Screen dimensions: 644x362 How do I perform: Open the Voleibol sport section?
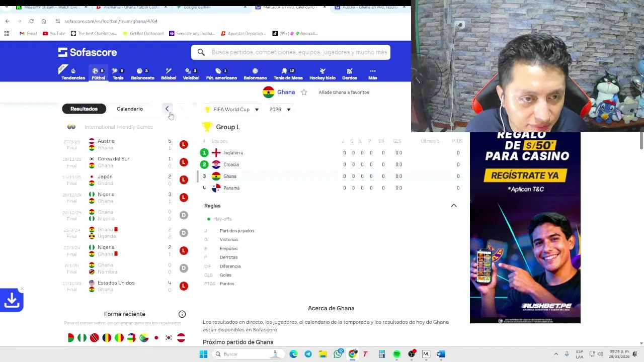pos(191,74)
